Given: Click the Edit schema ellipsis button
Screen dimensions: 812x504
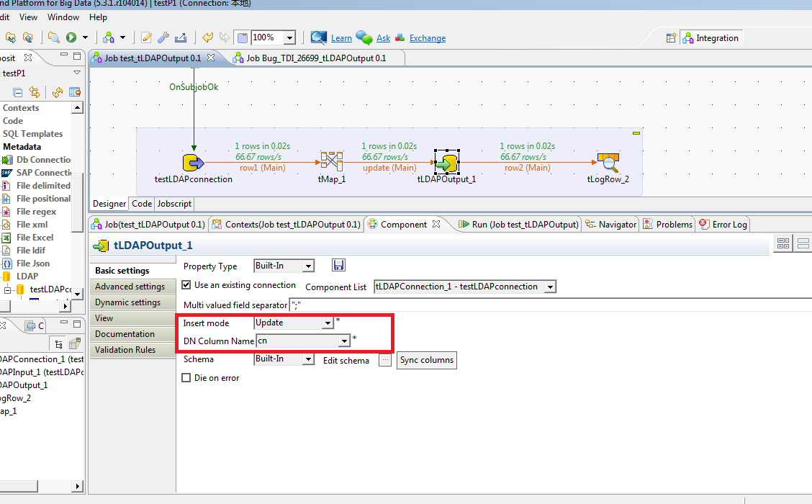Looking at the screenshot, I should 385,360.
